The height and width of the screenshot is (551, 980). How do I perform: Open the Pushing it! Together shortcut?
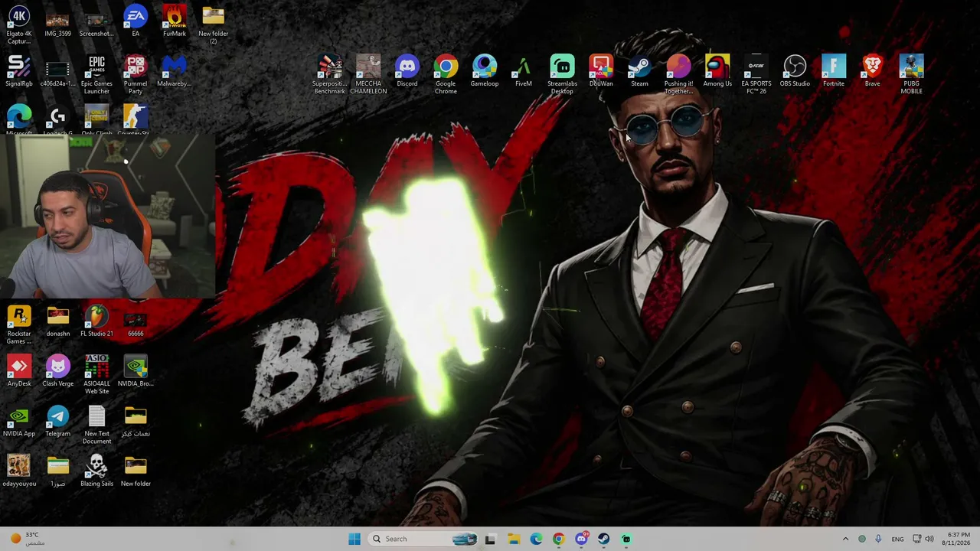click(678, 75)
